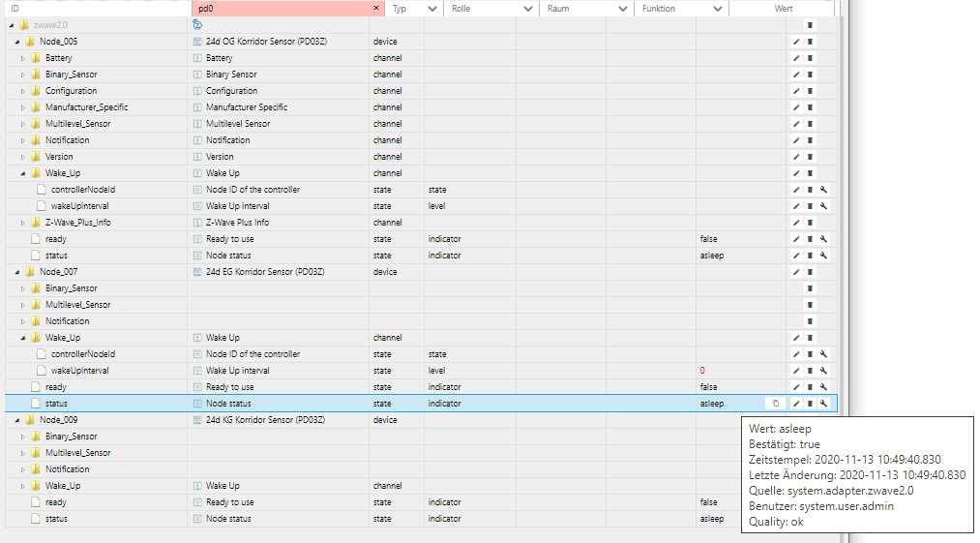The width and height of the screenshot is (980, 543).
Task: Delete Notification folder under Node_007
Action: coord(810,321)
